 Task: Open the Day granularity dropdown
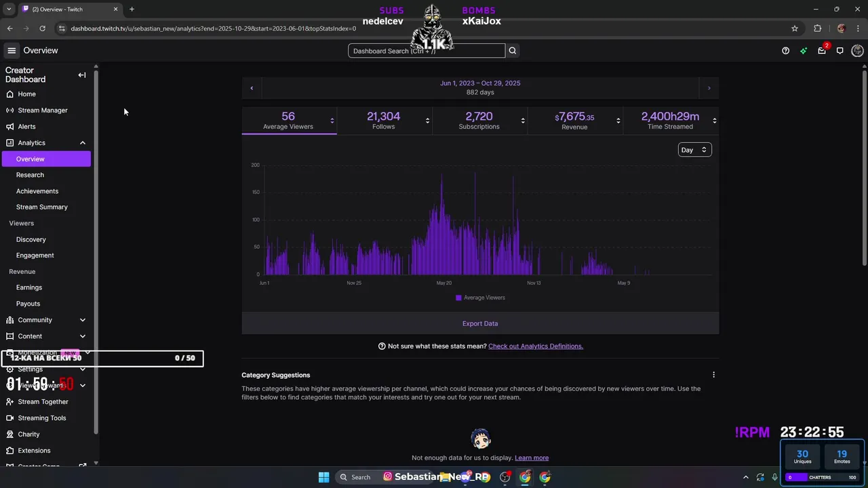tap(694, 150)
